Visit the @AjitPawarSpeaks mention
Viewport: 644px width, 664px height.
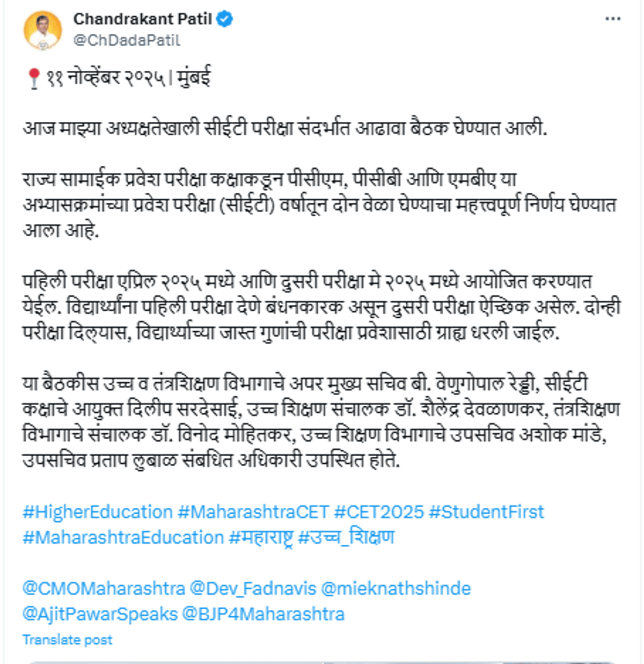[x=100, y=614]
